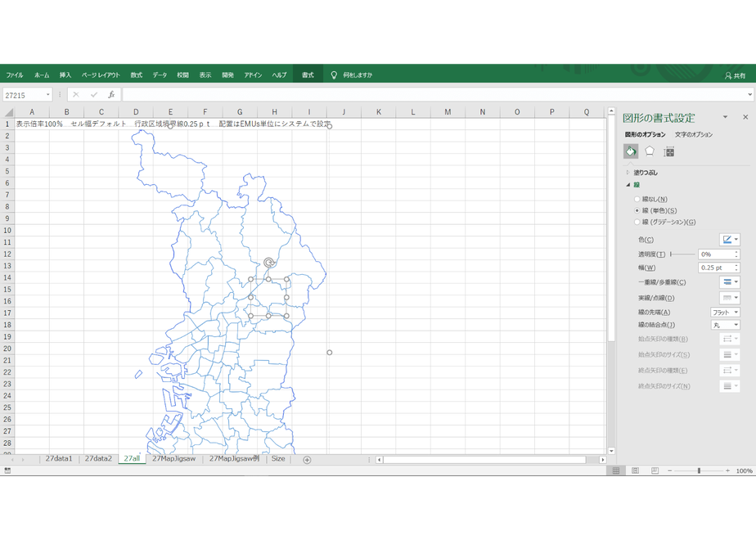The height and width of the screenshot is (540, 756).
Task: Click the zoom in plus icon
Action: [727, 470]
